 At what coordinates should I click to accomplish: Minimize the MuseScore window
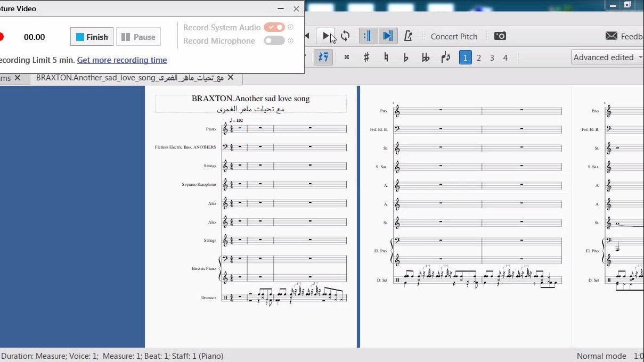tap(613, 5)
